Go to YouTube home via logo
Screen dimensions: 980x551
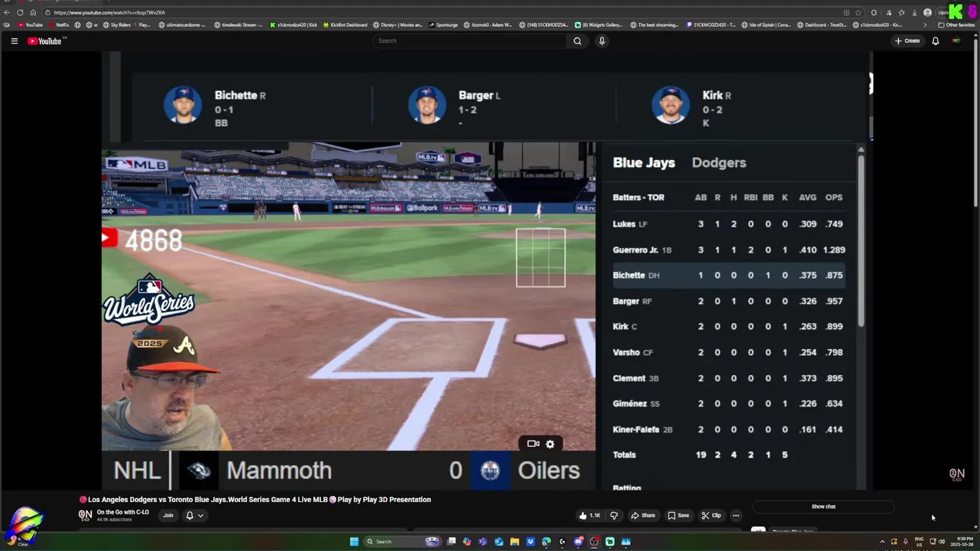point(45,41)
